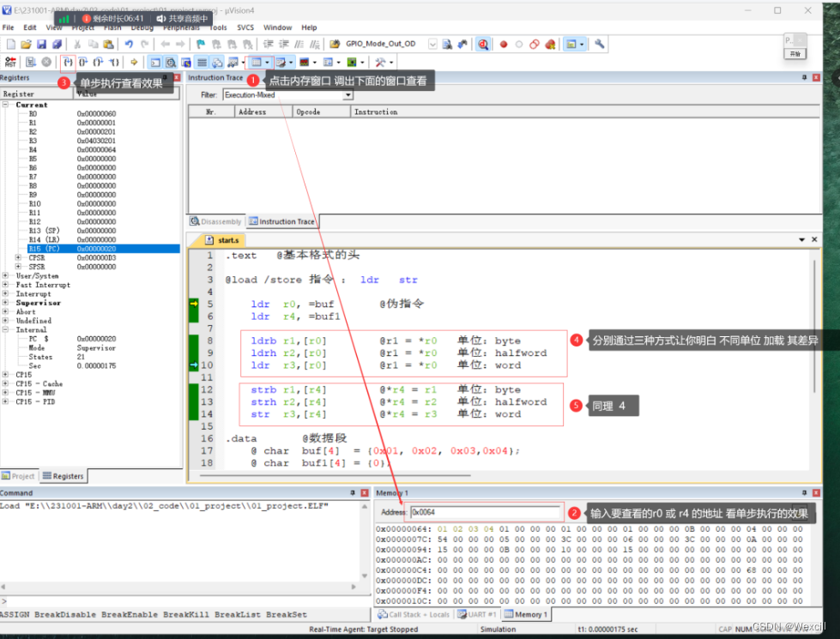Select the Step Into debug icon
Screen dimensions: 840x639
point(67,62)
